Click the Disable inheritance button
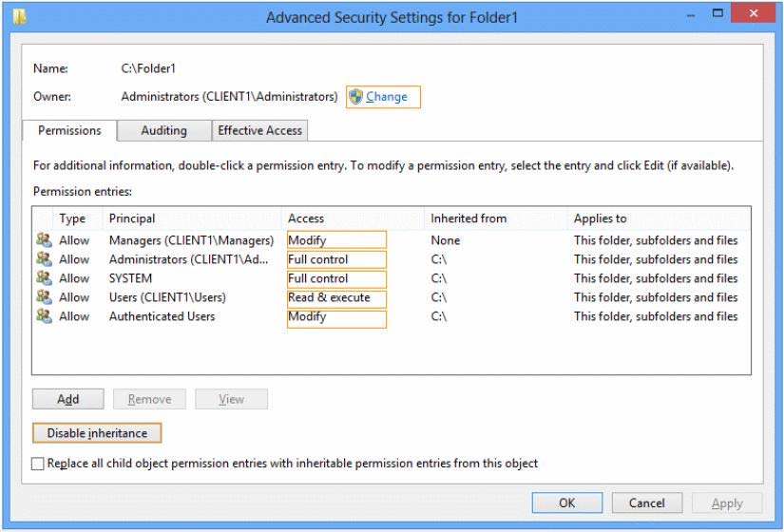This screenshot has width=784, height=532. click(x=97, y=433)
